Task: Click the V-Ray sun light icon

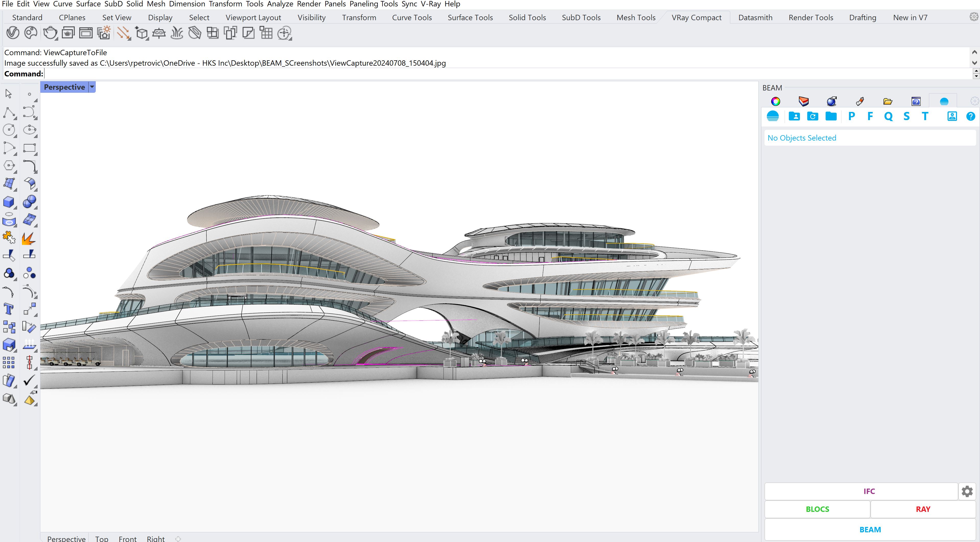Action: coord(123,33)
